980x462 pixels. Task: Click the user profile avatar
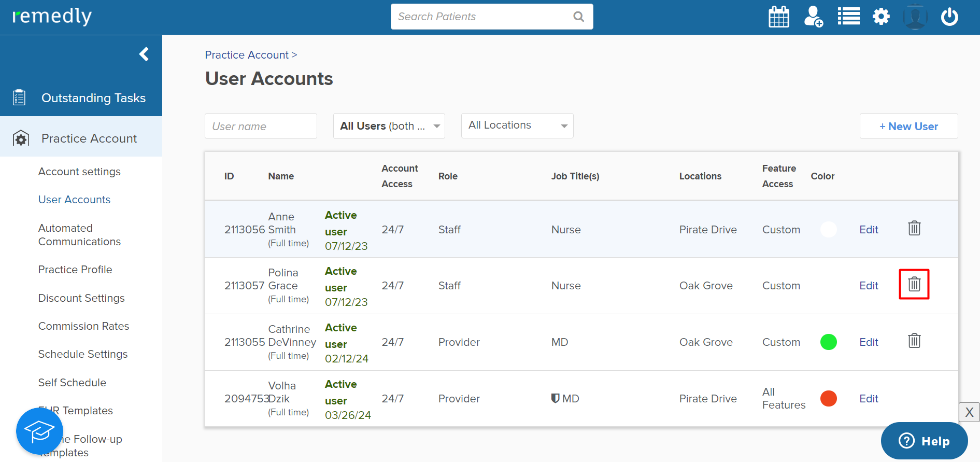coord(915,17)
